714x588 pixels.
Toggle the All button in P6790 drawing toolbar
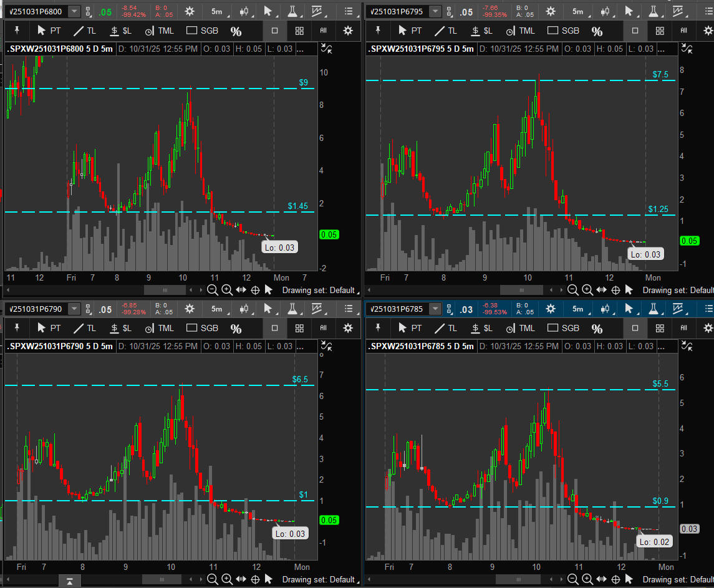click(x=323, y=328)
